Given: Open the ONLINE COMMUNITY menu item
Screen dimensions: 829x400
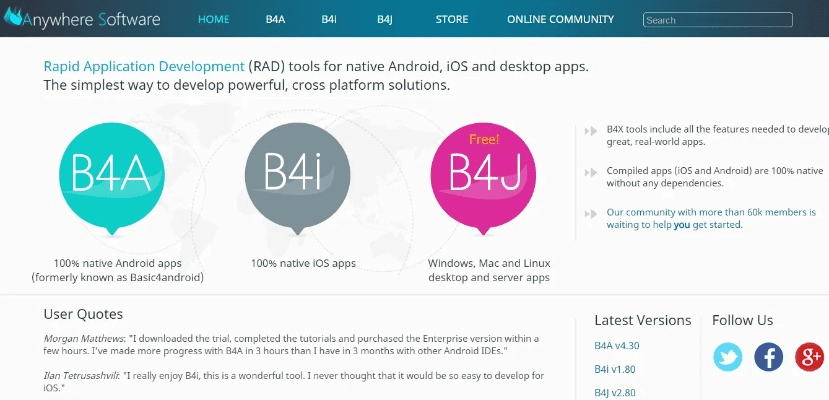Looking at the screenshot, I should click(x=560, y=20).
